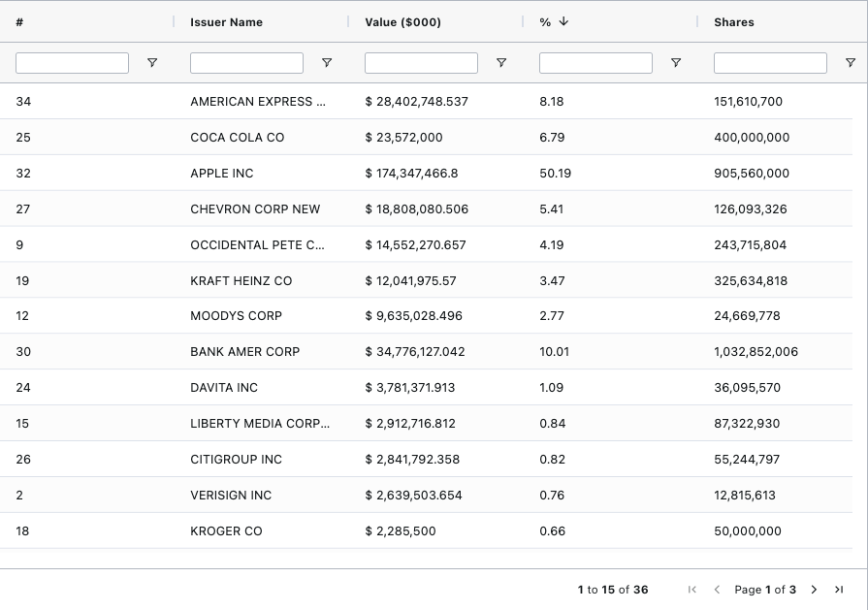The height and width of the screenshot is (610, 868).
Task: Sort by the Shares column header
Action: [x=734, y=22]
